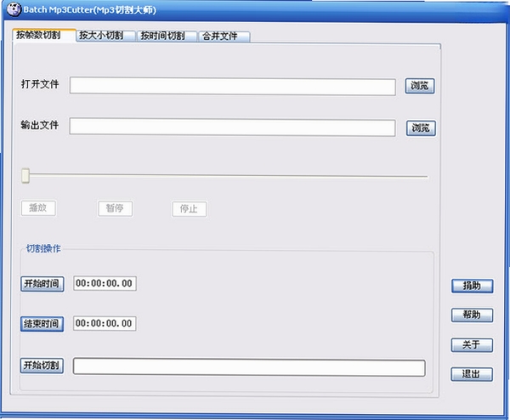Select the 按时间切割 tab
The image size is (510, 420).
click(x=167, y=36)
